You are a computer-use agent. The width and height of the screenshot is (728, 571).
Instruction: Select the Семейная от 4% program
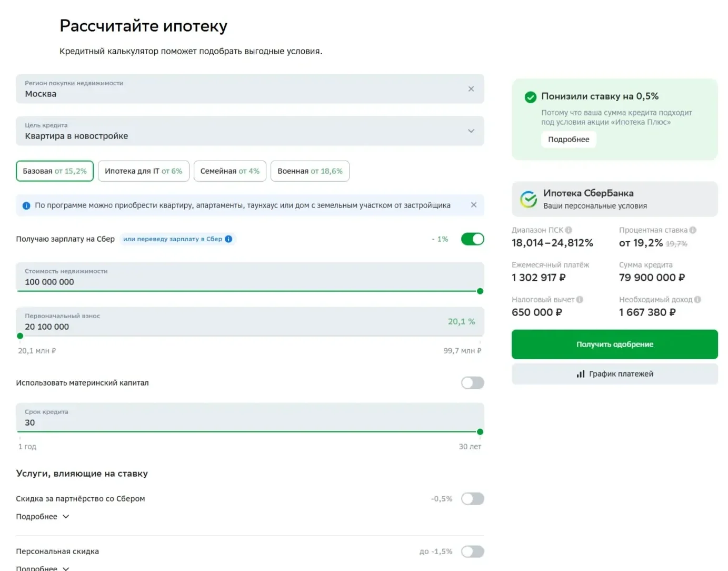tap(230, 171)
